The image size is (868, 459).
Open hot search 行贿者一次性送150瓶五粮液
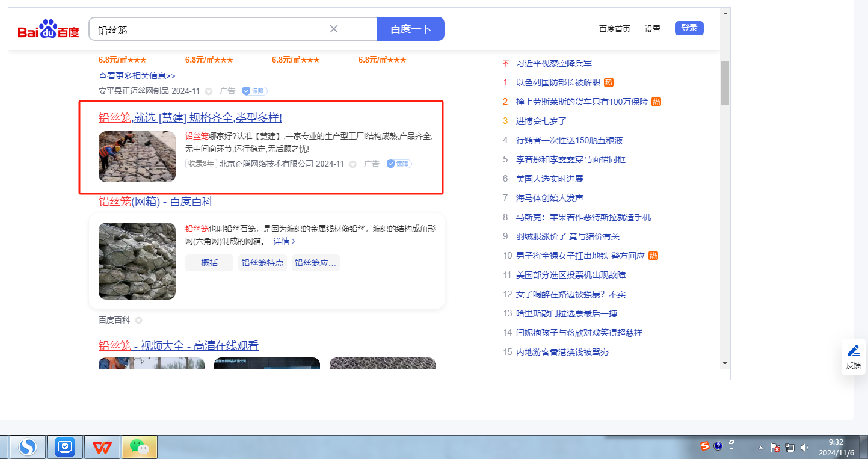(570, 140)
